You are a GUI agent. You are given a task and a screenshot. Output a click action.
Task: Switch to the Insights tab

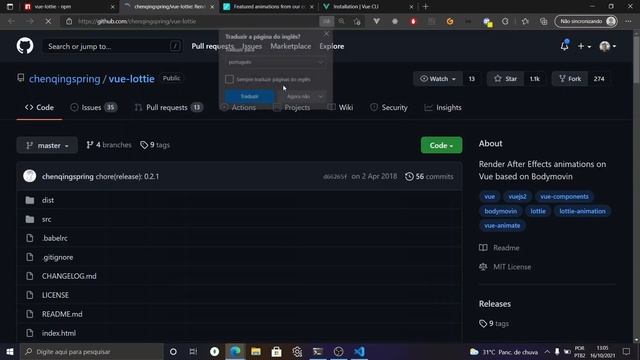443,108
